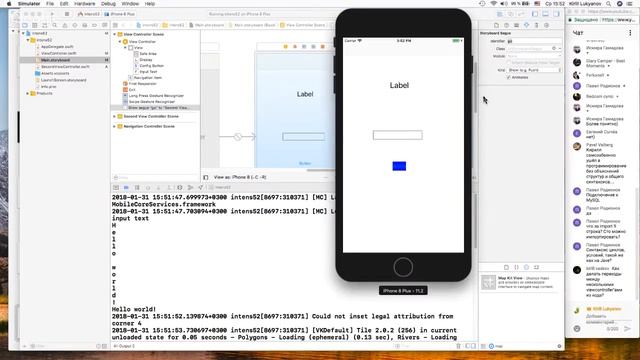
Task: Select the Find navigator magnifier icon
Action: coord(55,25)
